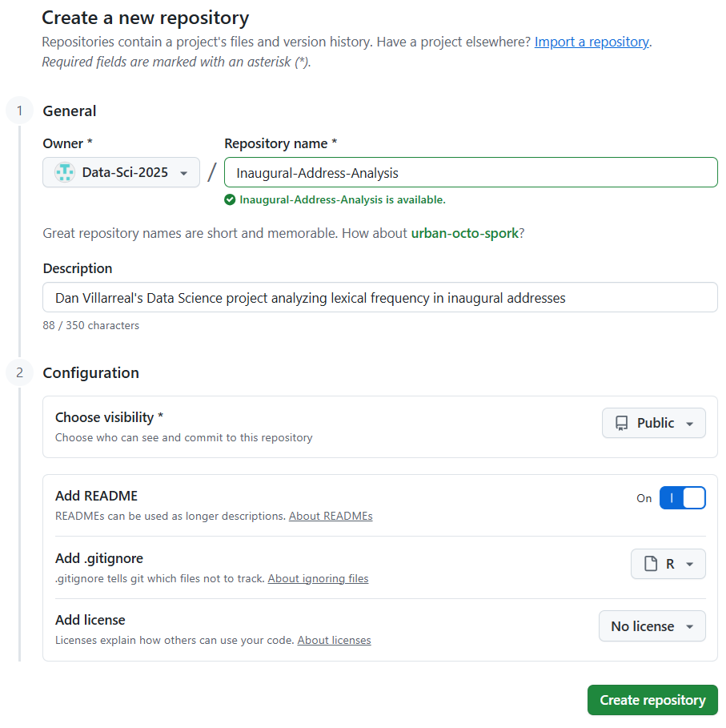
Task: Click into the Repository name field
Action: (471, 172)
